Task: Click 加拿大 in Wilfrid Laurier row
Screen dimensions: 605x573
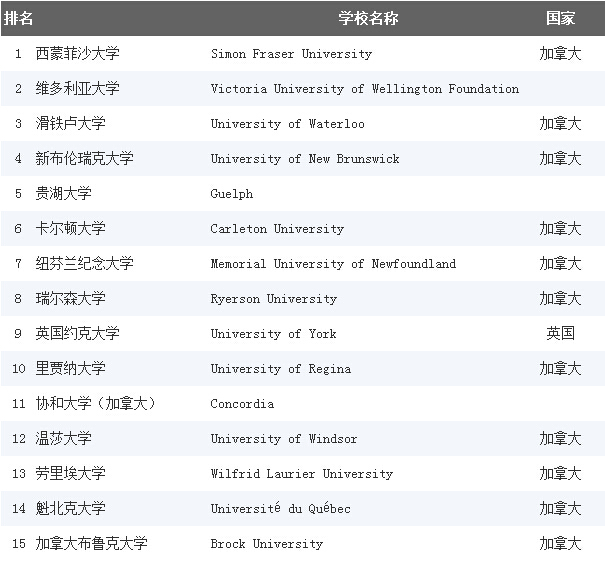Action: [560, 473]
